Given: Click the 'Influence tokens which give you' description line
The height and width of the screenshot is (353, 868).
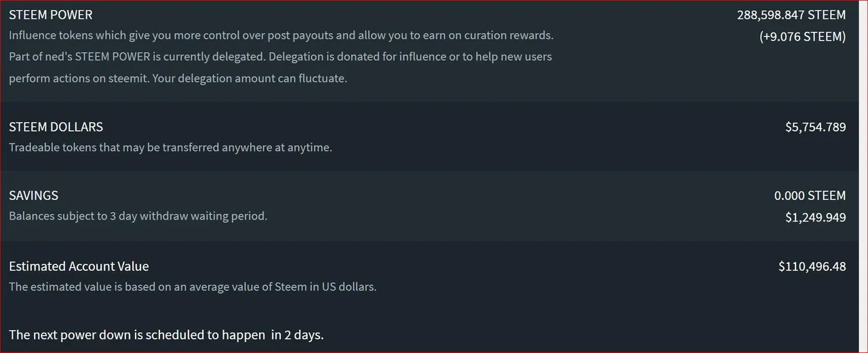Looking at the screenshot, I should click(281, 35).
